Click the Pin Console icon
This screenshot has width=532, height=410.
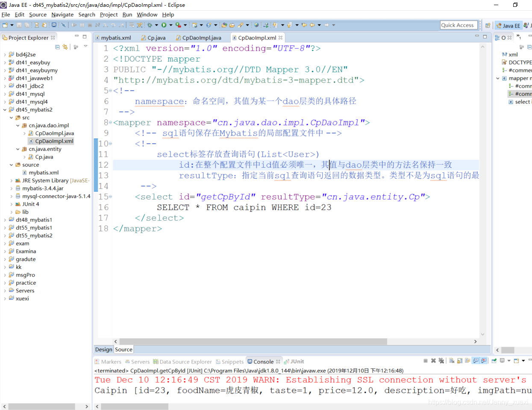(494, 361)
